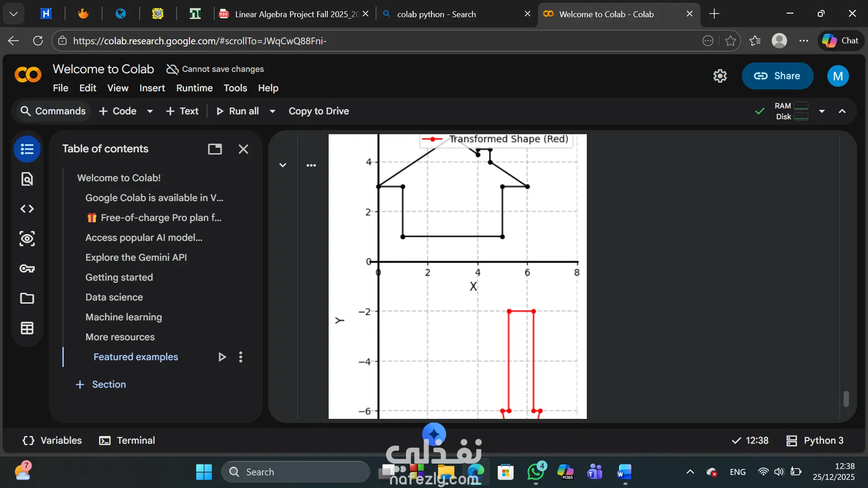
Task: Click the Table of contents sidebar icon
Action: (x=27, y=149)
